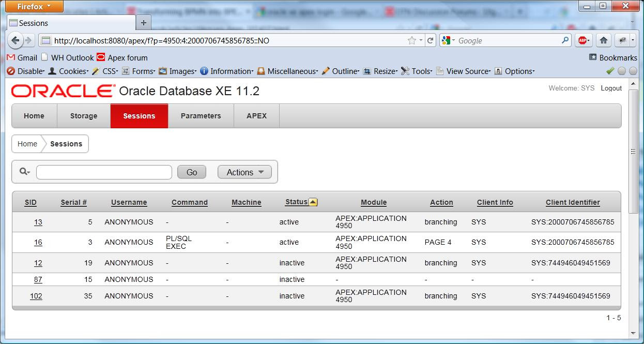
Task: Focus the report search text field
Action: [x=104, y=172]
